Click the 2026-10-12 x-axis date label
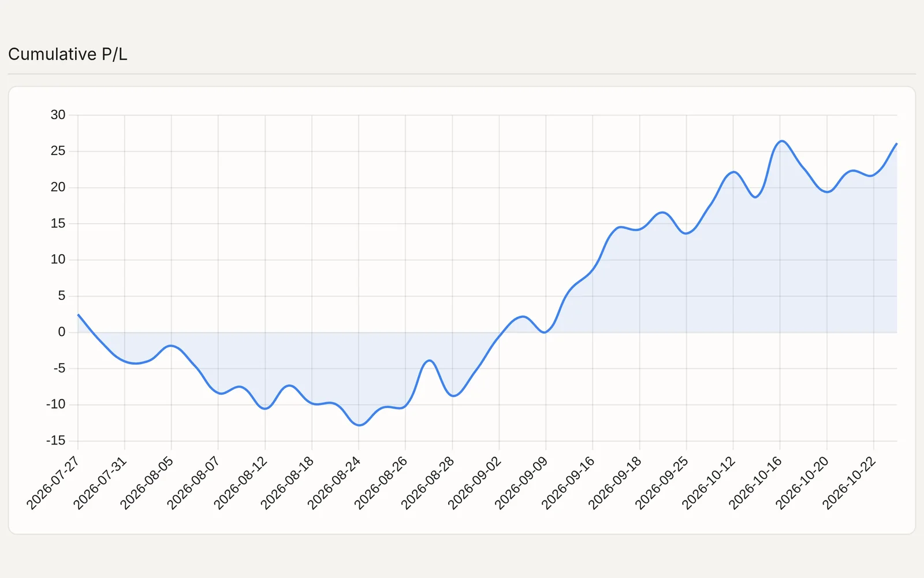The width and height of the screenshot is (924, 578). pyautogui.click(x=708, y=483)
